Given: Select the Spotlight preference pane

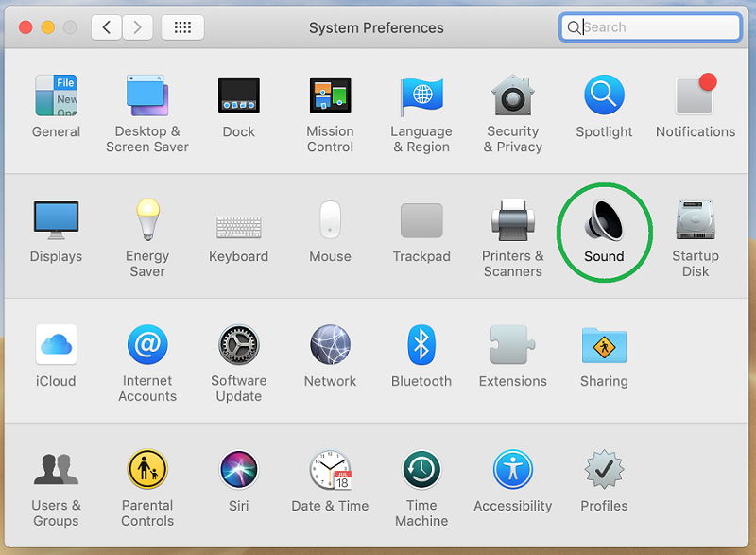Looking at the screenshot, I should [x=604, y=95].
